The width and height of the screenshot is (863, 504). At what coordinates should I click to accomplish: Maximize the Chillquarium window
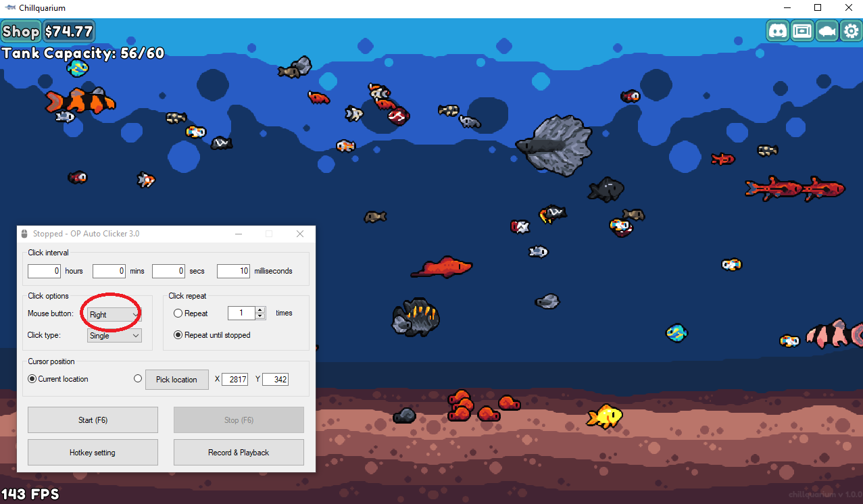[818, 8]
